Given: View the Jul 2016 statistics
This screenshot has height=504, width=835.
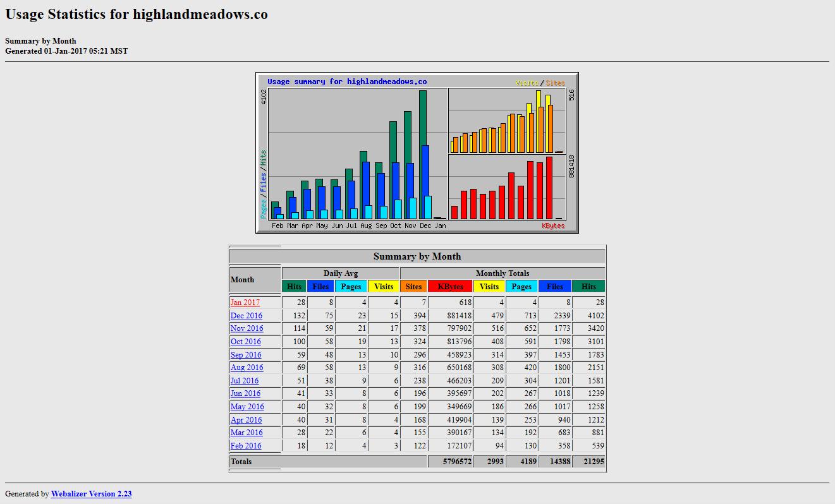Looking at the screenshot, I should pyautogui.click(x=244, y=381).
